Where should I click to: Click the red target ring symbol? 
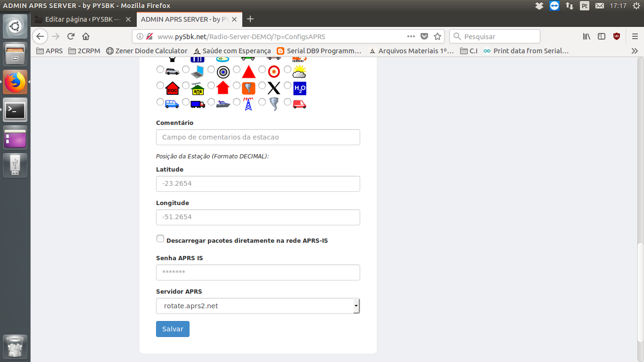pos(274,72)
